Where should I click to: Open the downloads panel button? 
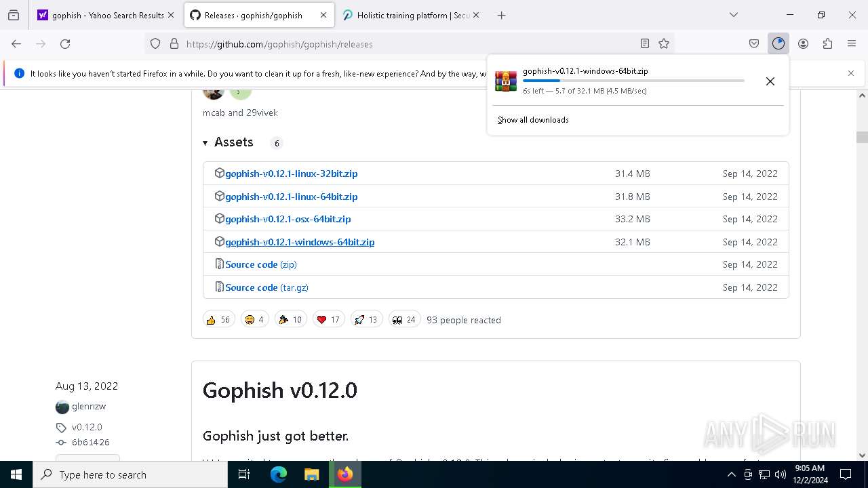click(778, 43)
